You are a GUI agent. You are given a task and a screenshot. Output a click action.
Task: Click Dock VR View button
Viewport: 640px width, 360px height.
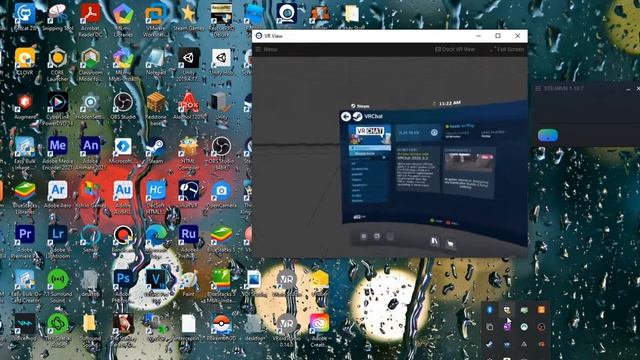click(x=455, y=49)
